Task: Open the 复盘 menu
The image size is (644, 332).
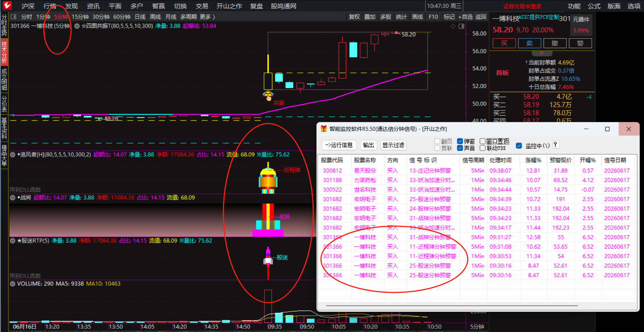Action: click(x=256, y=6)
